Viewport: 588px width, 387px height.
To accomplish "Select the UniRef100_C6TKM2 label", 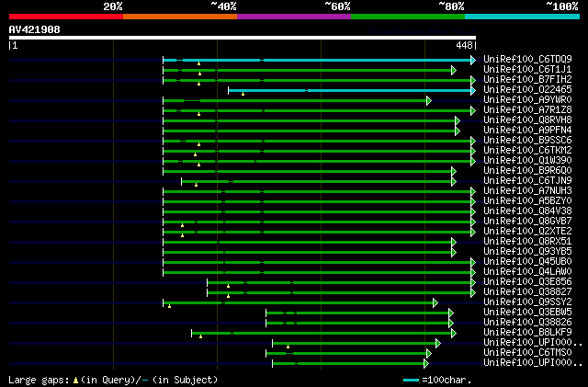I will (x=527, y=151).
